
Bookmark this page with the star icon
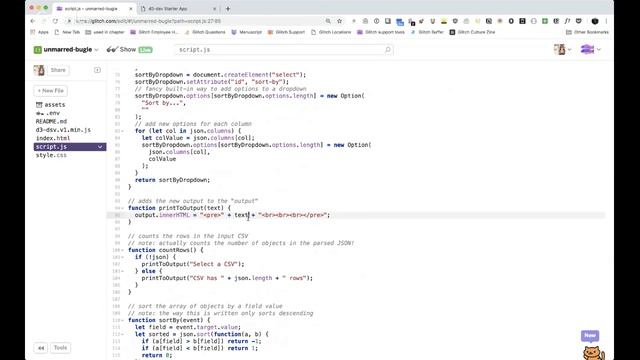click(x=339, y=21)
